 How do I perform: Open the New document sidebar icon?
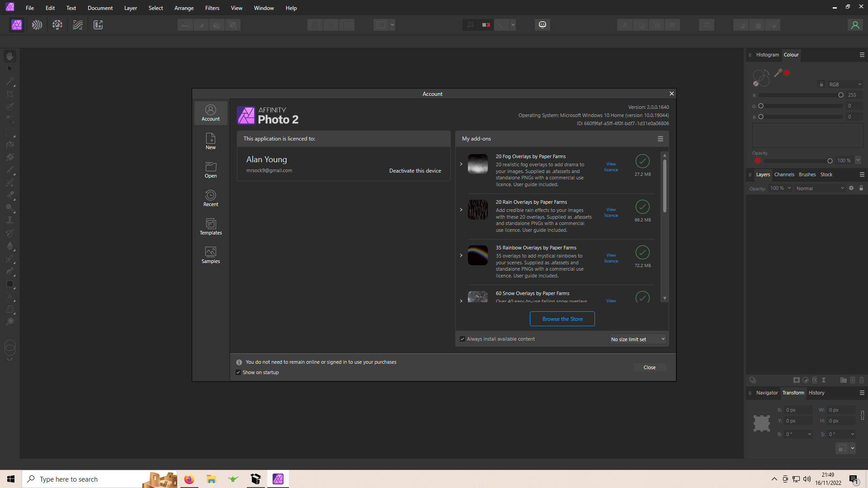tap(211, 141)
